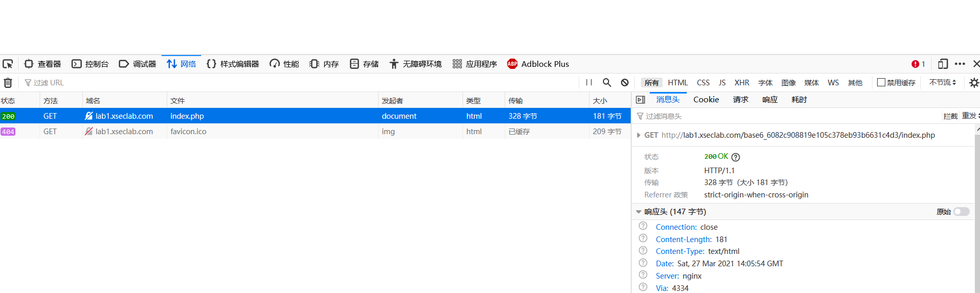Focus the 过滤消息头 headers filter field
This screenshot has height=293, width=980.
point(787,116)
